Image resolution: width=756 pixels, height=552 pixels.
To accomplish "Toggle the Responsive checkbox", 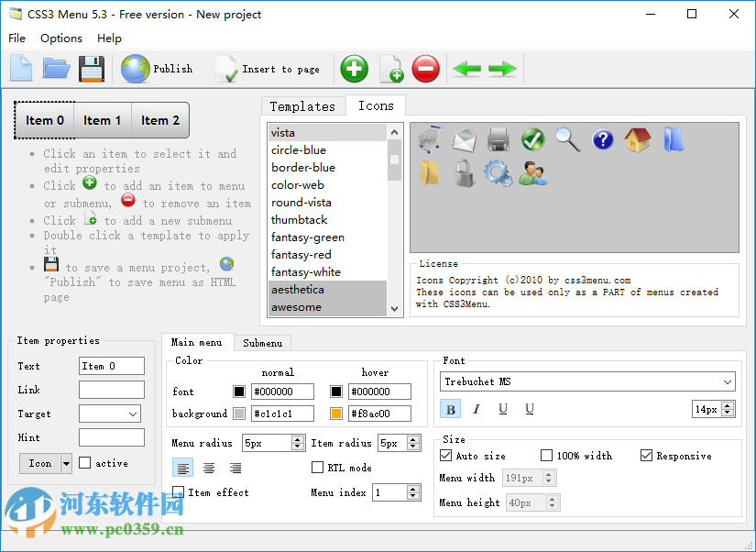I will click(645, 456).
